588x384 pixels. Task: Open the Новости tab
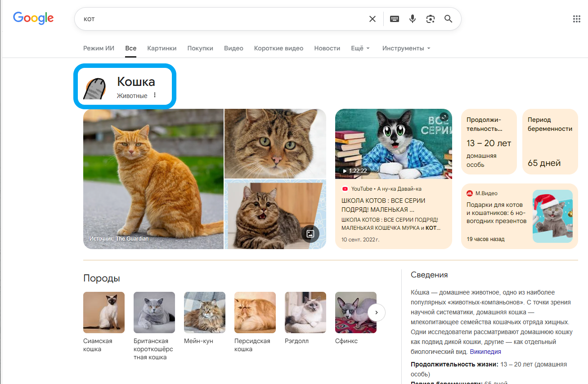coord(327,48)
